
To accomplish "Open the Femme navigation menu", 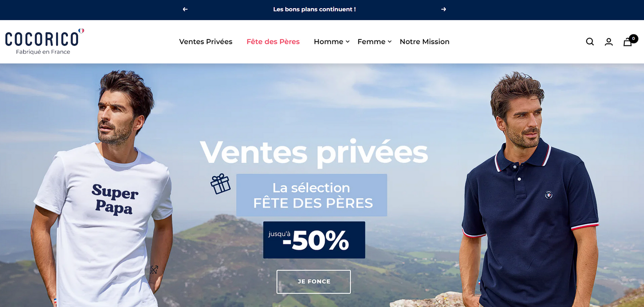I will [x=371, y=42].
